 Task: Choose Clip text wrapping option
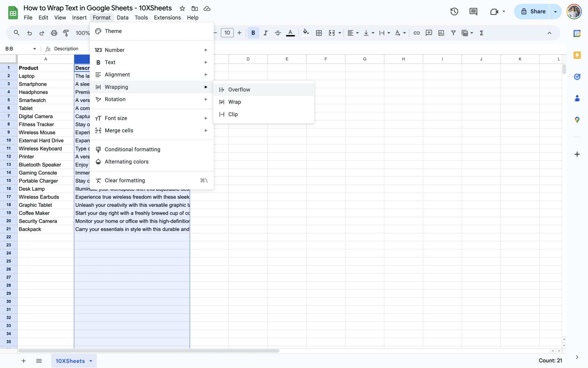coord(233,114)
